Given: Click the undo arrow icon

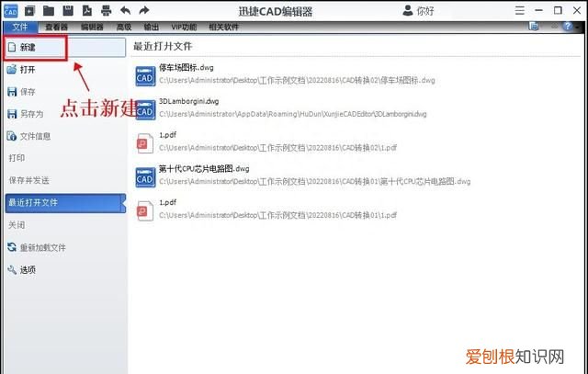Looking at the screenshot, I should pos(125,10).
